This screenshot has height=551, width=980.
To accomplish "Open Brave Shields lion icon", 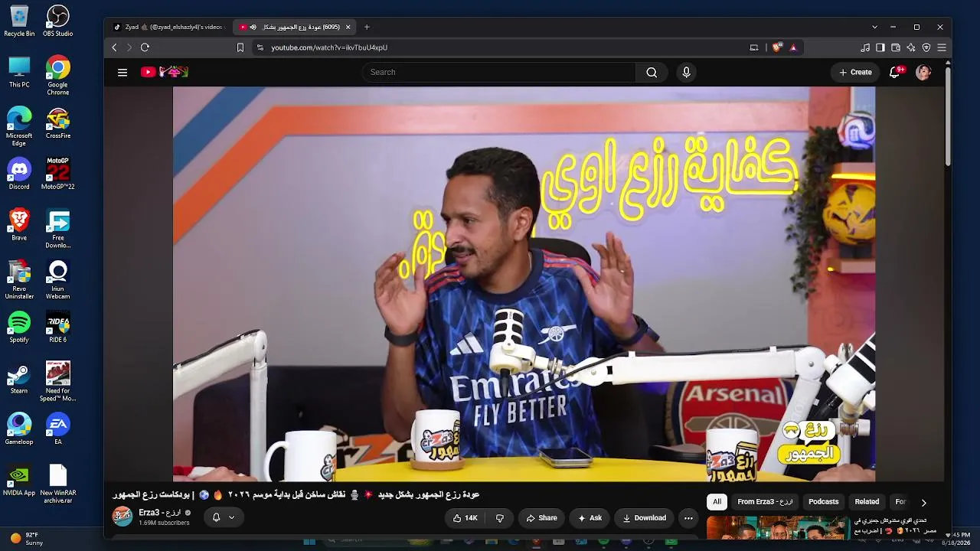I will point(777,47).
